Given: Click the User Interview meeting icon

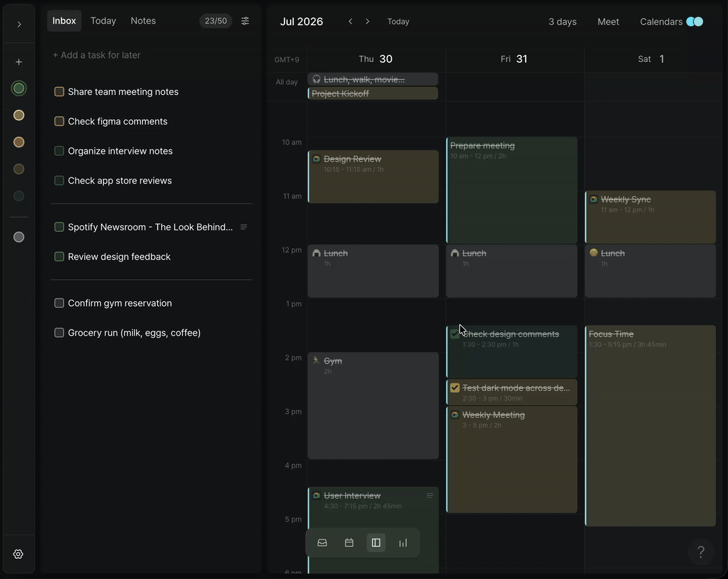Looking at the screenshot, I should pos(316,495).
